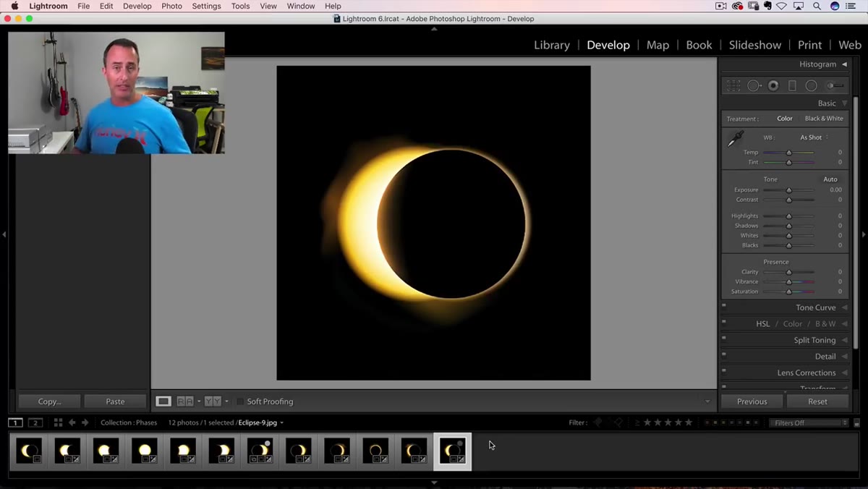Enable the Soft Proofing checkbox
868x489 pixels.
point(240,401)
